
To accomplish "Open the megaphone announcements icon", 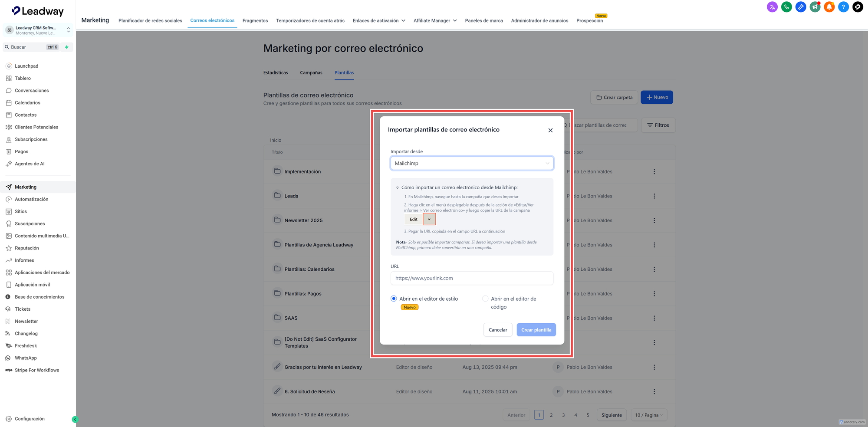I will [815, 7].
